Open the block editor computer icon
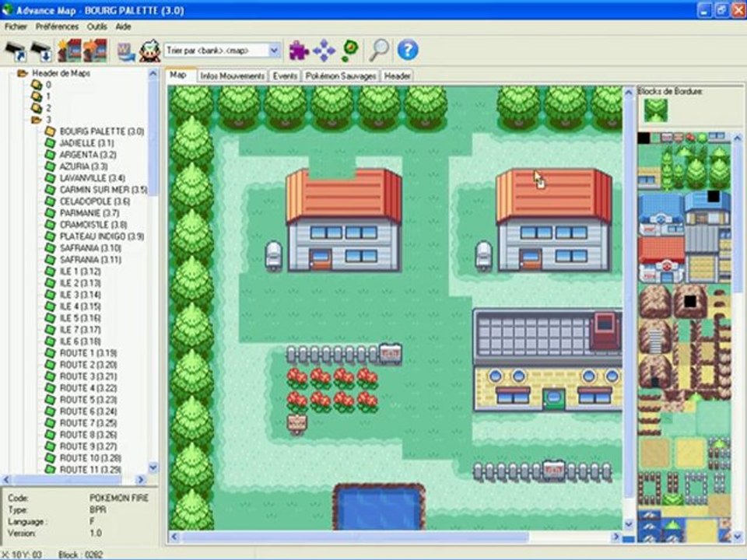Screen dimensions: 747x560 (126, 51)
